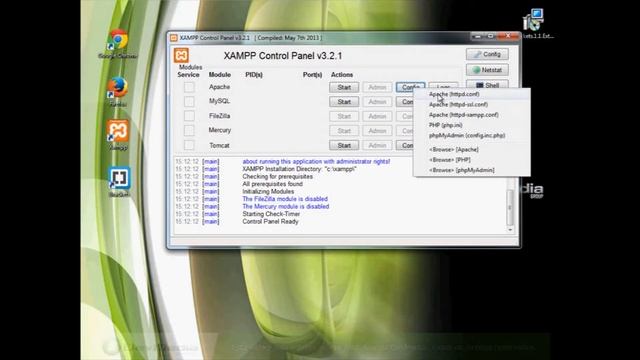The width and height of the screenshot is (640, 360).
Task: Click the 'Actions' column header
Action: point(342,75)
